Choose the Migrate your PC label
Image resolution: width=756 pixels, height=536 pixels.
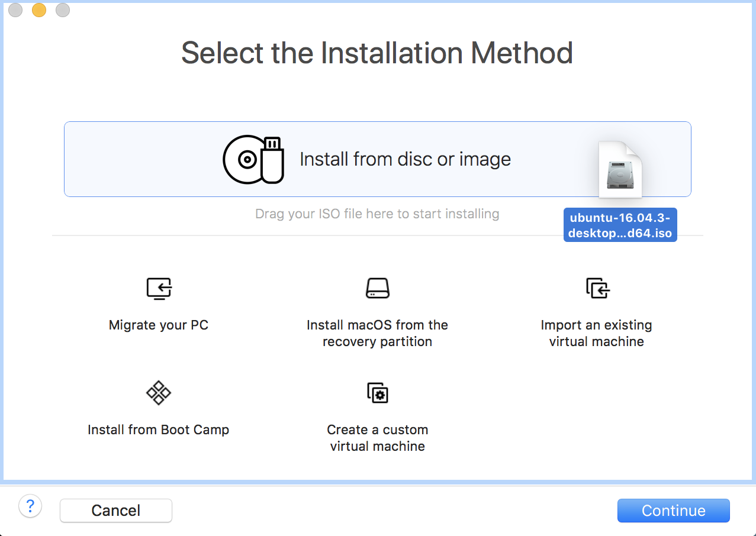pyautogui.click(x=159, y=325)
